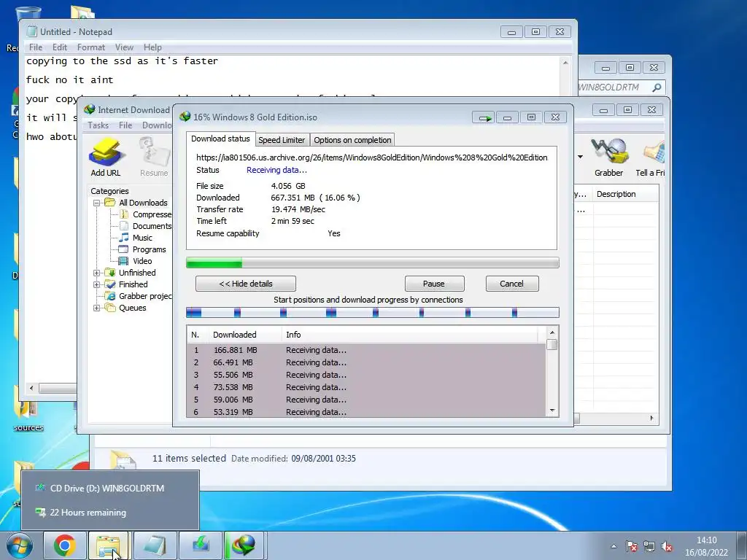Select connection row 6 with 53.319 MB
This screenshot has height=560, width=747.
coord(366,412)
